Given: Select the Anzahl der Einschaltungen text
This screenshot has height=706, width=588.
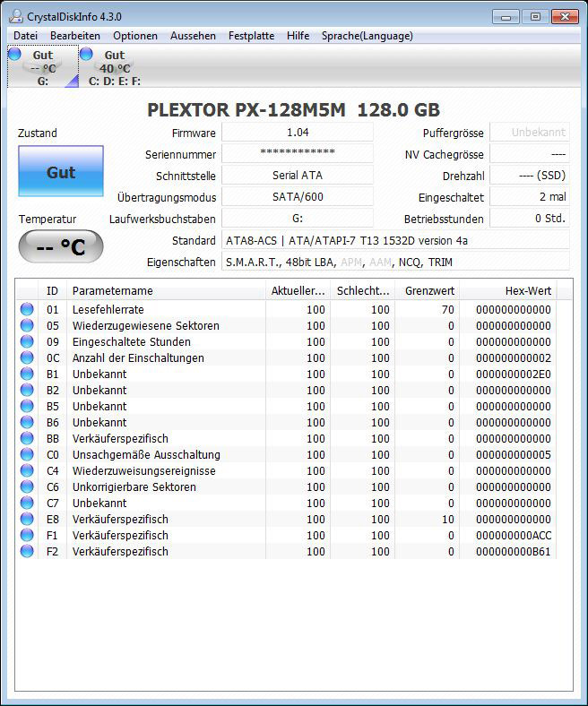Looking at the screenshot, I should coord(138,358).
